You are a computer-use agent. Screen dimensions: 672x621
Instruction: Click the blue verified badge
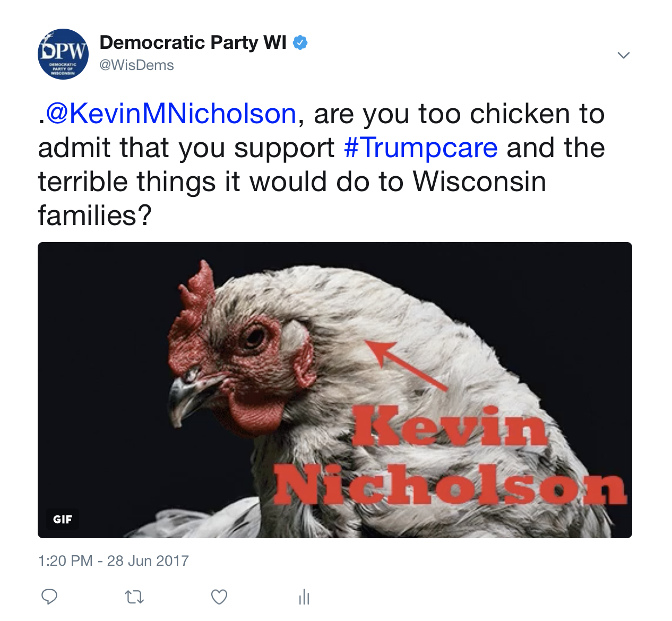[300, 42]
